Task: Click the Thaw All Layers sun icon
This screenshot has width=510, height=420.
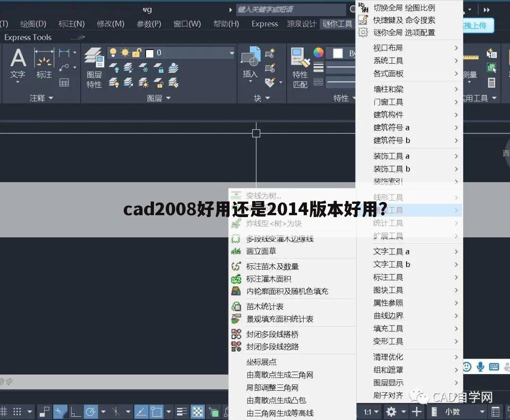Action: point(144,83)
